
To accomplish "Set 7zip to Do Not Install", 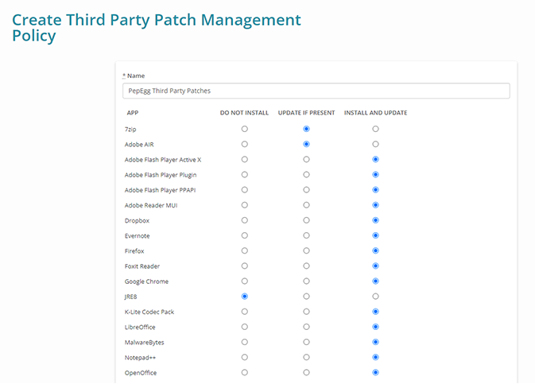I will coord(245,129).
